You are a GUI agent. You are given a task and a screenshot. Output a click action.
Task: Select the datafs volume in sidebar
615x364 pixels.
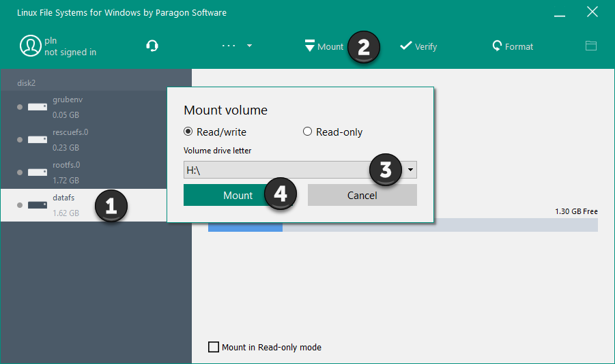click(65, 204)
